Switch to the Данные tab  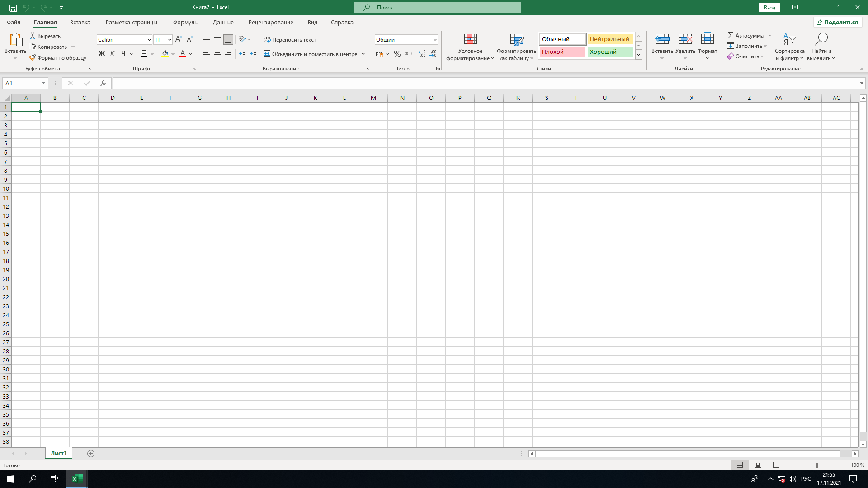coord(223,22)
